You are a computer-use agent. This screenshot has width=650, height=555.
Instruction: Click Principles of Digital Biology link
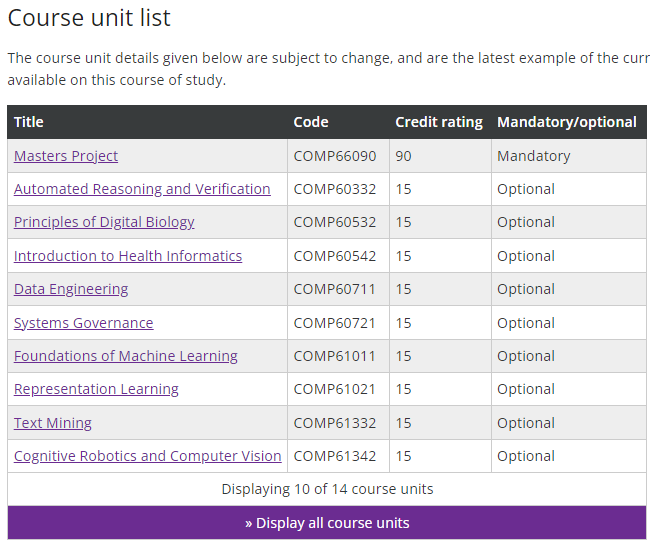pos(104,222)
